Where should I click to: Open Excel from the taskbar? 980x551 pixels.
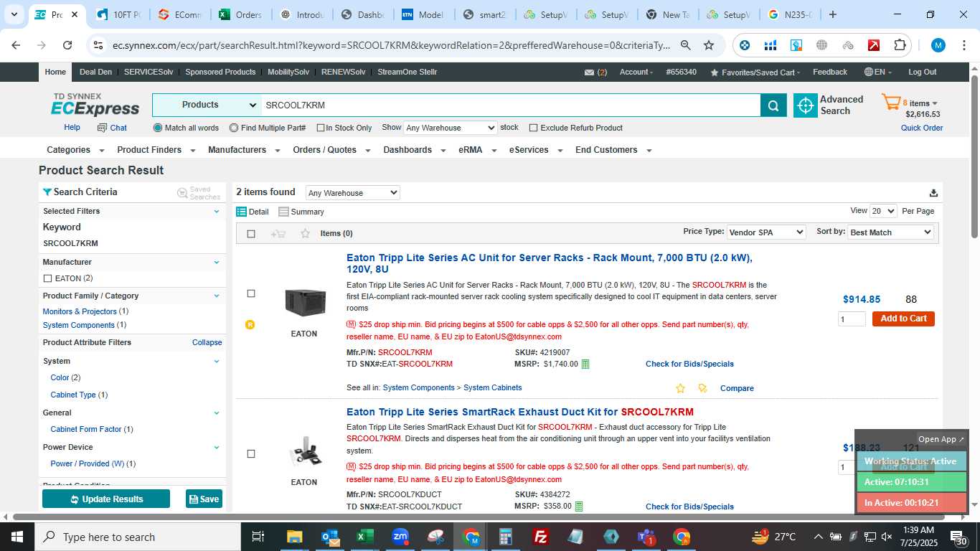[365, 537]
